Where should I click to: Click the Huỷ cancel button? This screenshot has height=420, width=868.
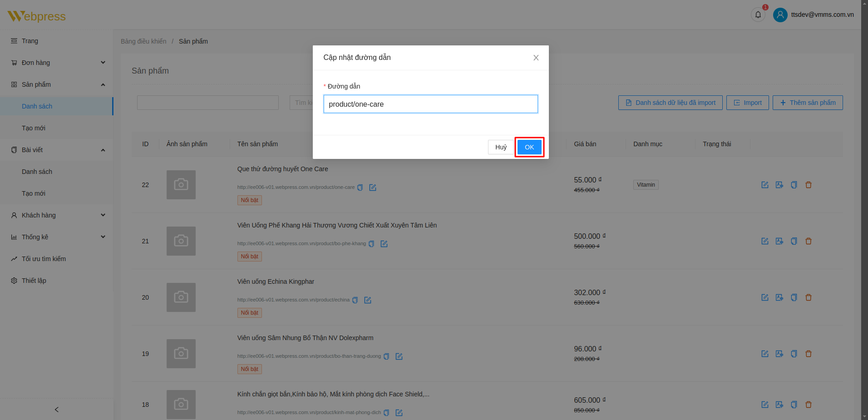[500, 147]
